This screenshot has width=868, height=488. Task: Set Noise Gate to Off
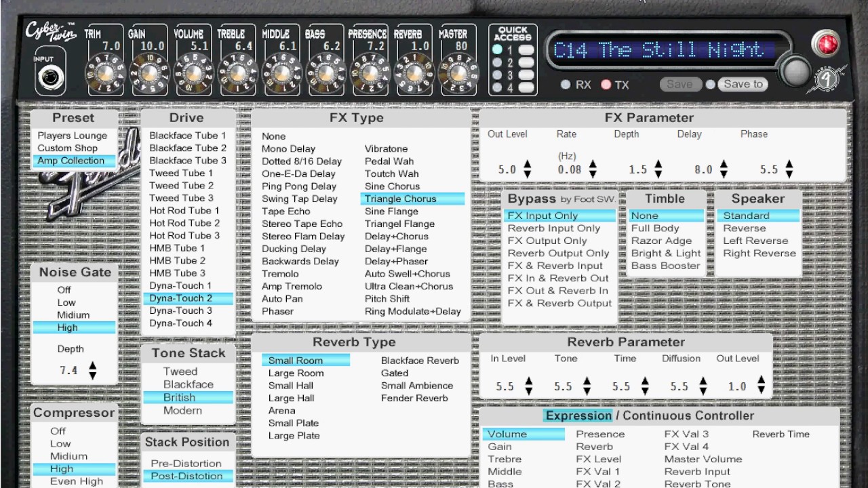(64, 290)
